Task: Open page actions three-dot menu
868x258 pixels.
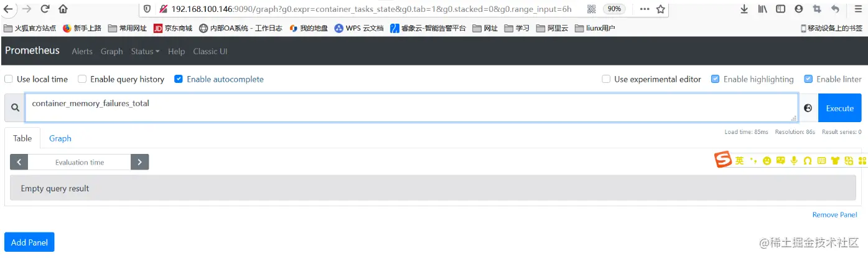Action: pyautogui.click(x=645, y=9)
